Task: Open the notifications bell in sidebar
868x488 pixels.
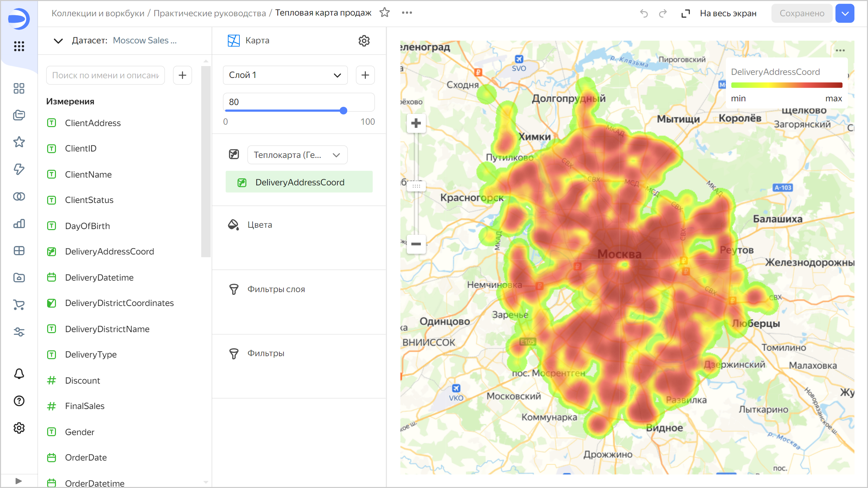Action: click(x=19, y=374)
